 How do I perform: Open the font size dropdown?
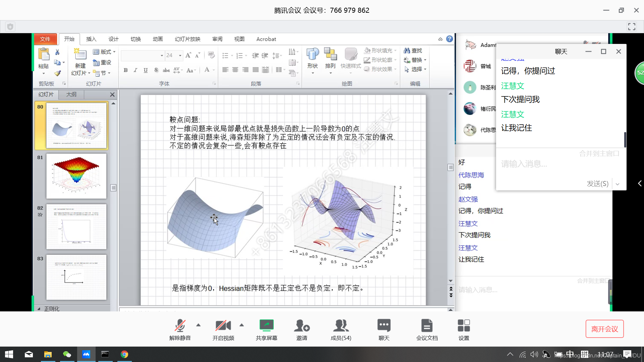[180, 55]
